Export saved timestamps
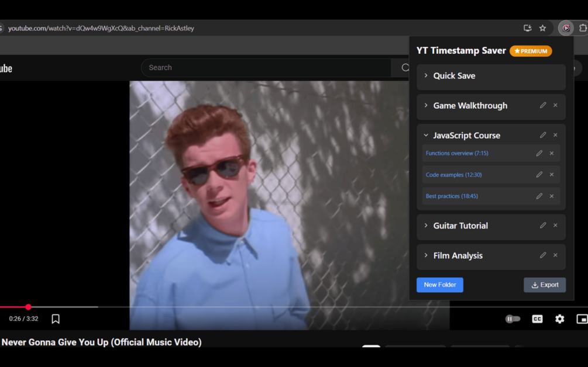The height and width of the screenshot is (367, 588). pos(544,285)
